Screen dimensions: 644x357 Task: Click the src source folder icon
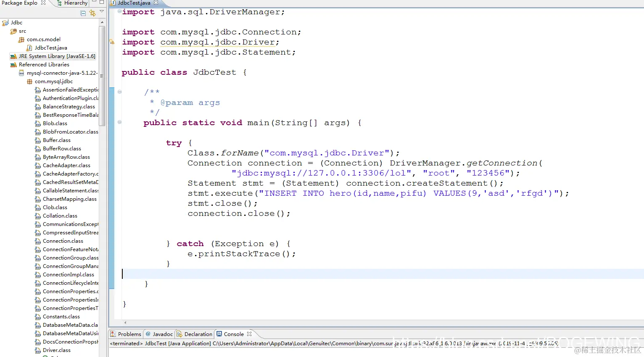tap(13, 31)
